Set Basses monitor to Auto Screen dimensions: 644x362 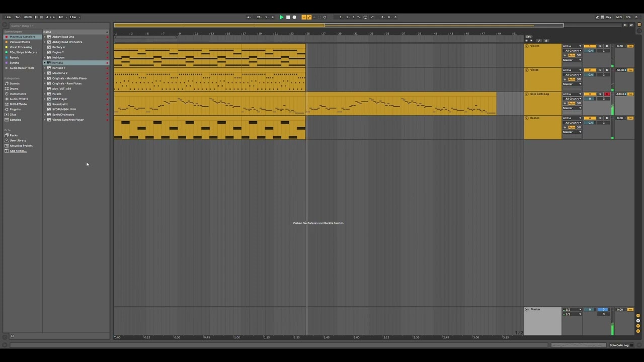point(572,127)
